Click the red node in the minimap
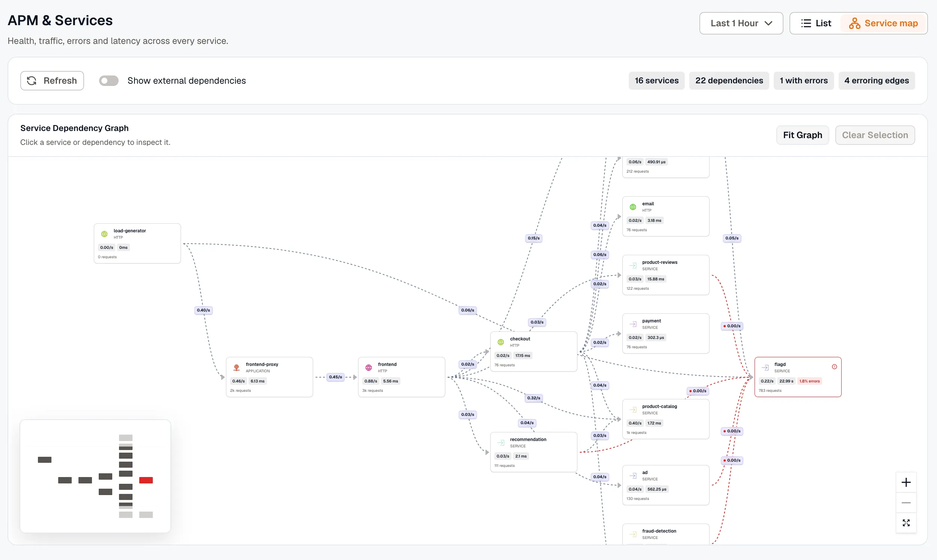 [146, 480]
